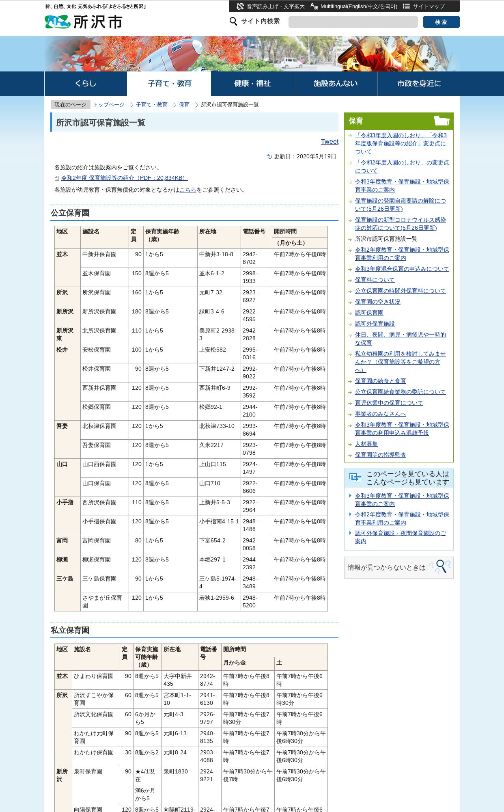Open 私立幼稚園の利用を検討 link

(401, 362)
